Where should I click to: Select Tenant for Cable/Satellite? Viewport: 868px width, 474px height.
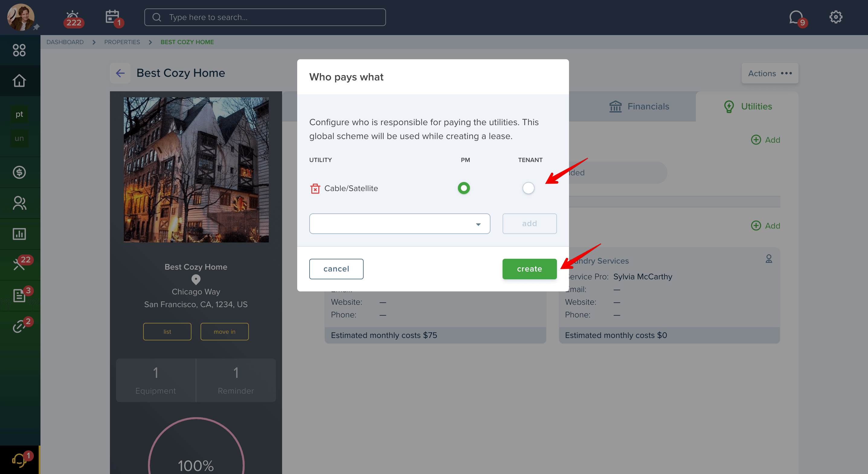coord(528,188)
